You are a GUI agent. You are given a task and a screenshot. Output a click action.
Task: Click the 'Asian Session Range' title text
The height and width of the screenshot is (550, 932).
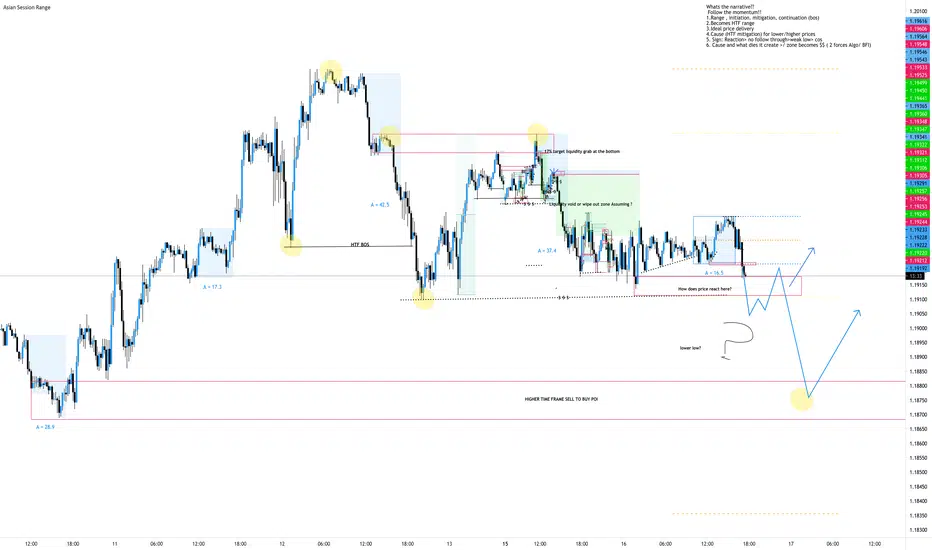click(x=27, y=8)
